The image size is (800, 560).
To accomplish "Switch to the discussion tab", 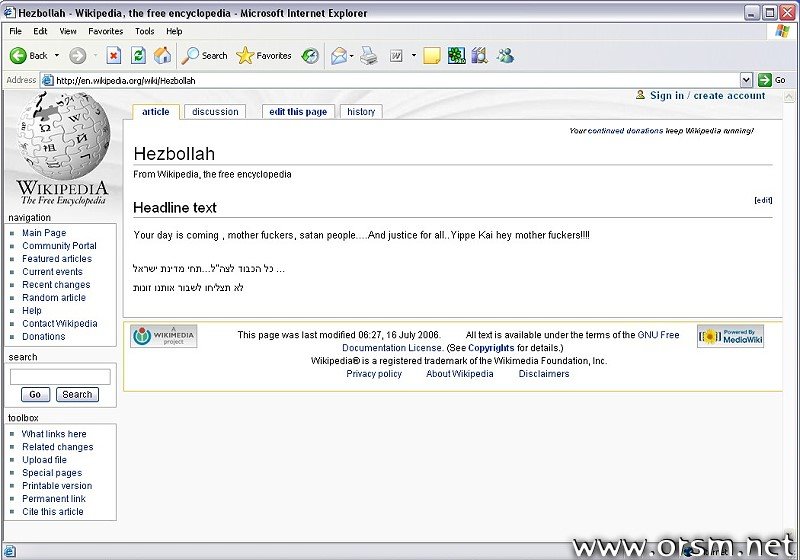I will pos(215,112).
